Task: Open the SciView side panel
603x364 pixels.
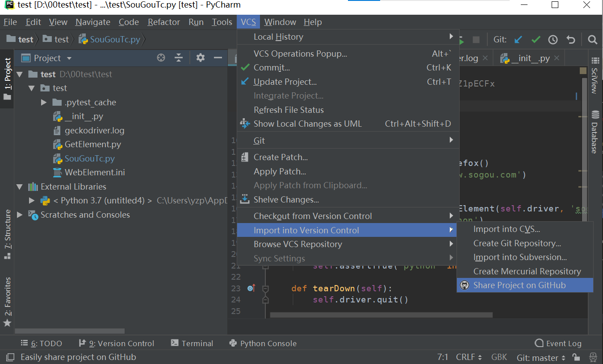Action: pos(595,75)
